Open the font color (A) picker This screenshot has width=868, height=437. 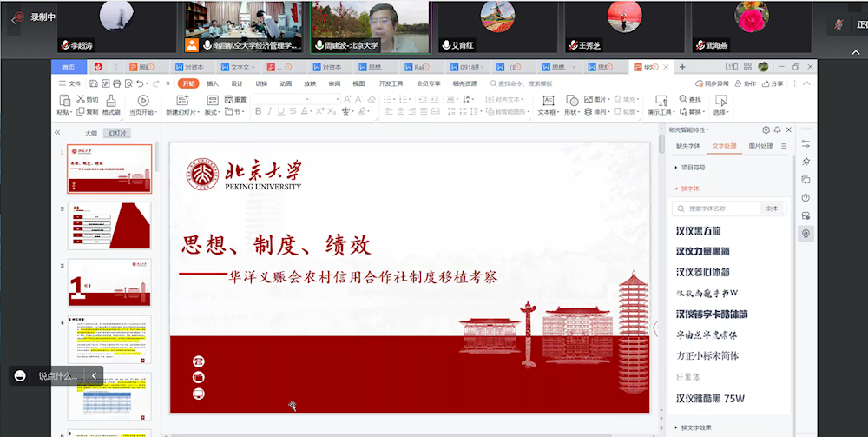tap(306, 111)
